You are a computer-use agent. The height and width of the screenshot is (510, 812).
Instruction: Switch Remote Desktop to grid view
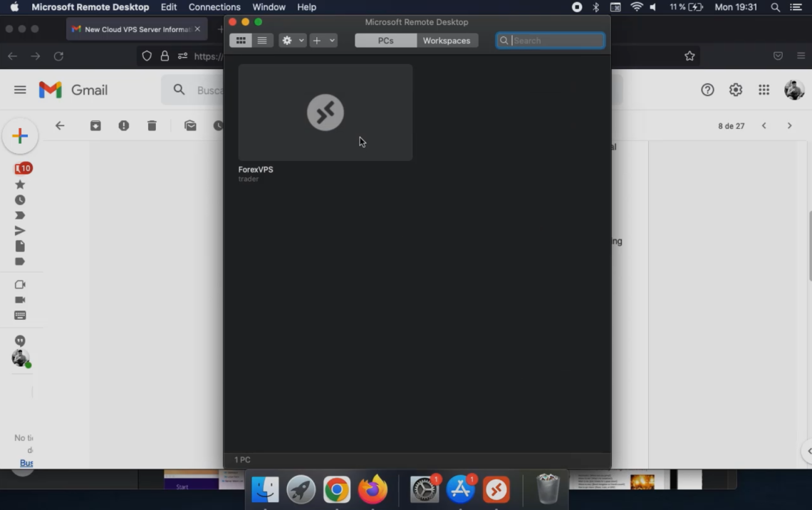(x=241, y=40)
